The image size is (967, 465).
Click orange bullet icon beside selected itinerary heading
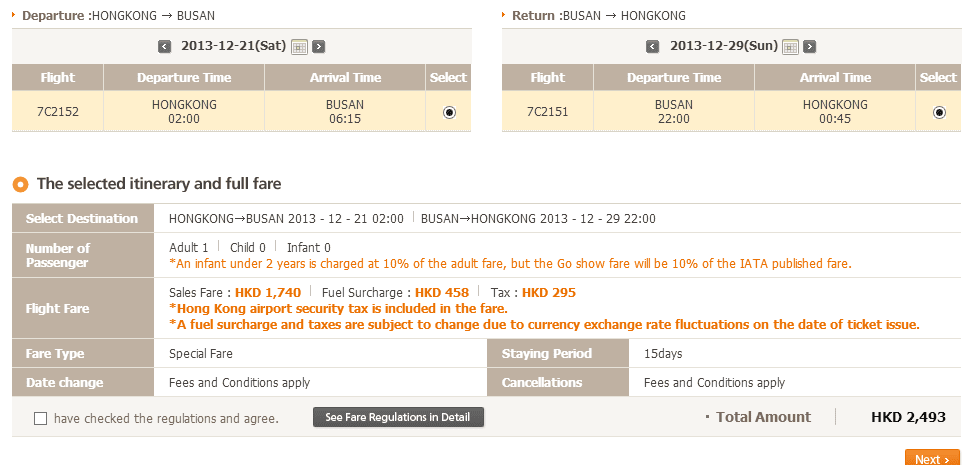click(20, 184)
